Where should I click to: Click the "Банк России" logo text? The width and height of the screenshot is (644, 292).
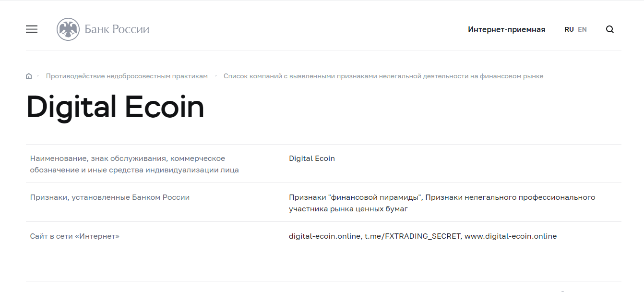[117, 29]
